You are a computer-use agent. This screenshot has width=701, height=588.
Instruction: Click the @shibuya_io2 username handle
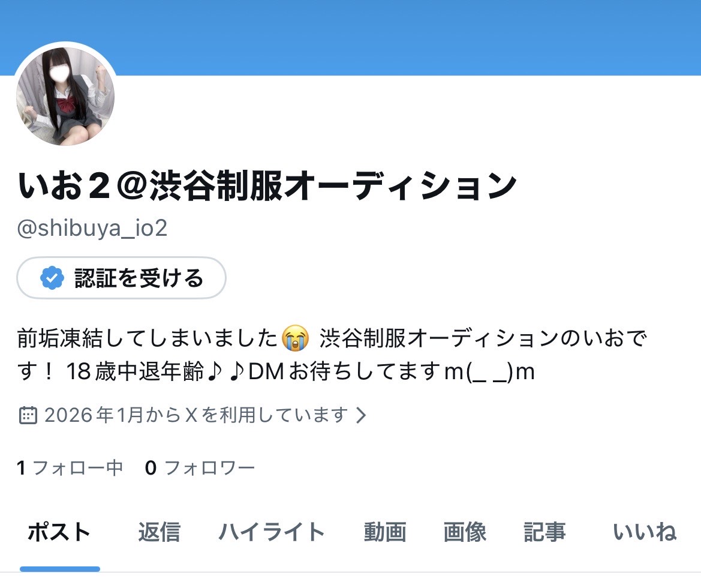(x=92, y=228)
